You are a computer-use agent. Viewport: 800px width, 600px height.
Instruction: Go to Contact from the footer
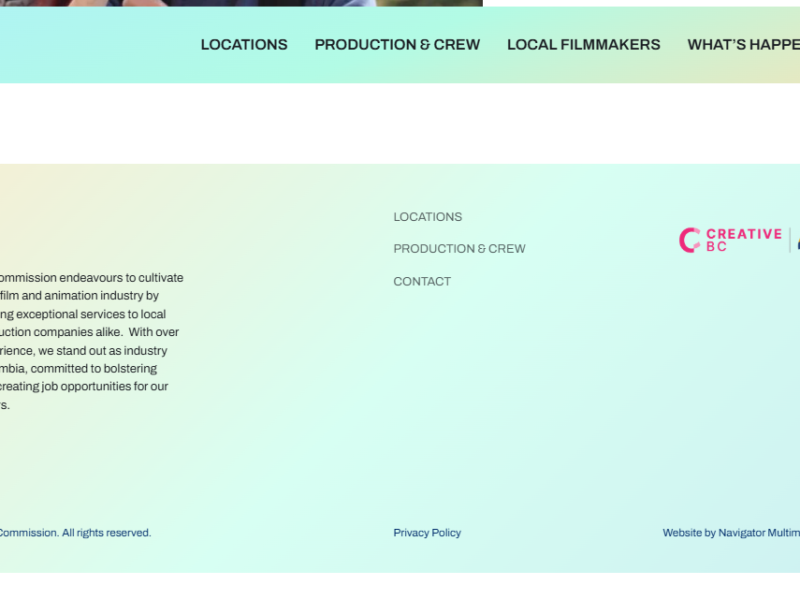[422, 282]
